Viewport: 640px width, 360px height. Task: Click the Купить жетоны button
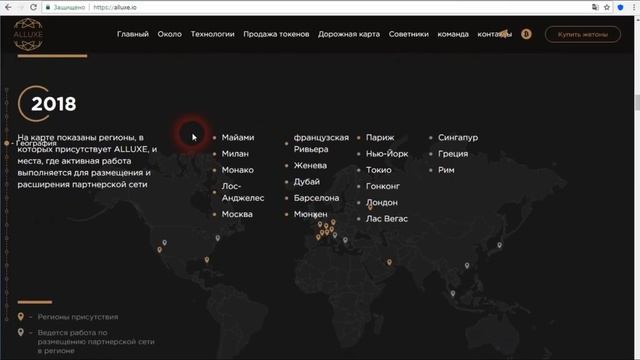tap(583, 34)
